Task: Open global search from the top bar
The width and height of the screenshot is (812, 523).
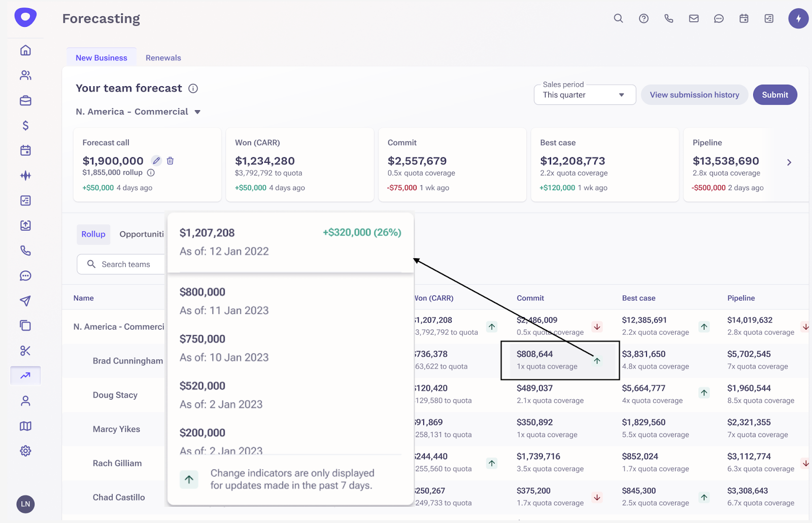Action: click(618, 18)
